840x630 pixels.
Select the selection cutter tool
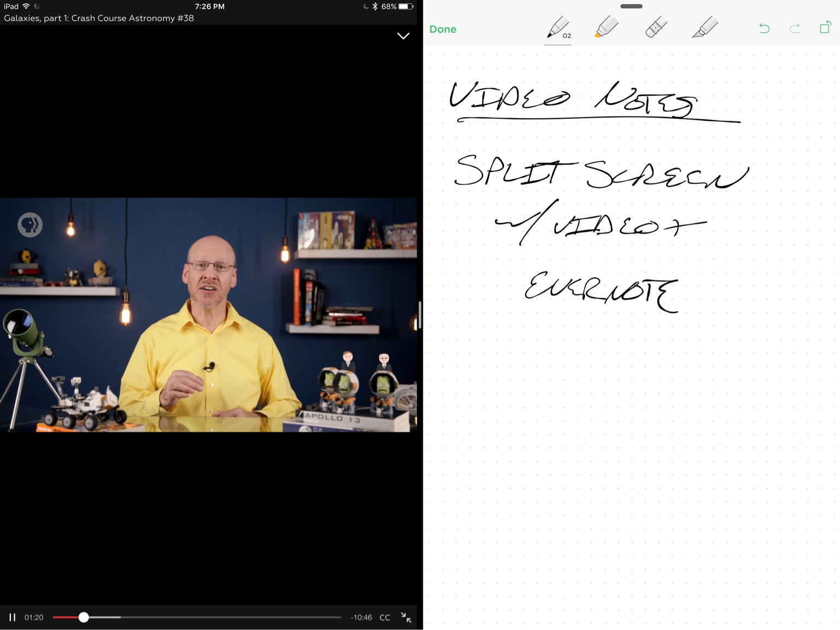point(705,27)
